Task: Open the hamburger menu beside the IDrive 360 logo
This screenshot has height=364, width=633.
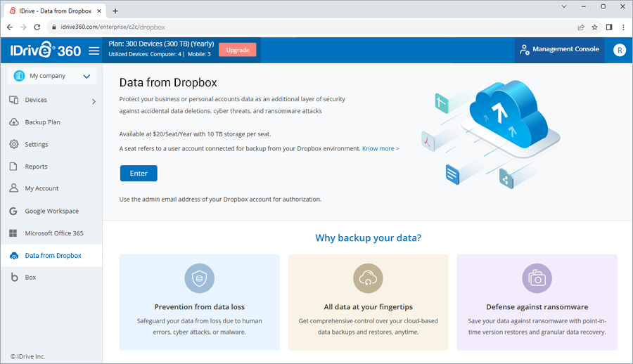Action: pyautogui.click(x=94, y=51)
